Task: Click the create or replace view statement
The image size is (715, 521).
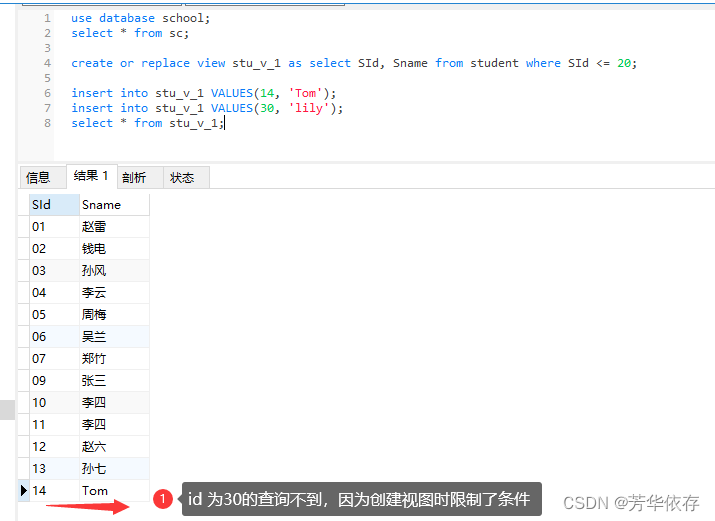Action: [354, 63]
